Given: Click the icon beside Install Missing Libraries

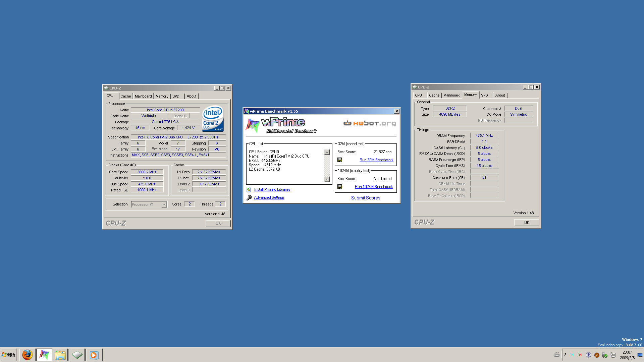Looking at the screenshot, I should tap(249, 190).
